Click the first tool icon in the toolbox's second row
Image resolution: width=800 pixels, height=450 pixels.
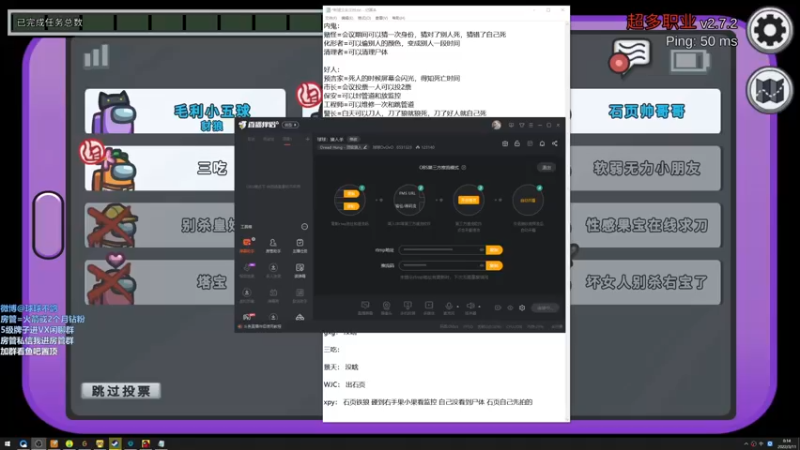point(247,269)
